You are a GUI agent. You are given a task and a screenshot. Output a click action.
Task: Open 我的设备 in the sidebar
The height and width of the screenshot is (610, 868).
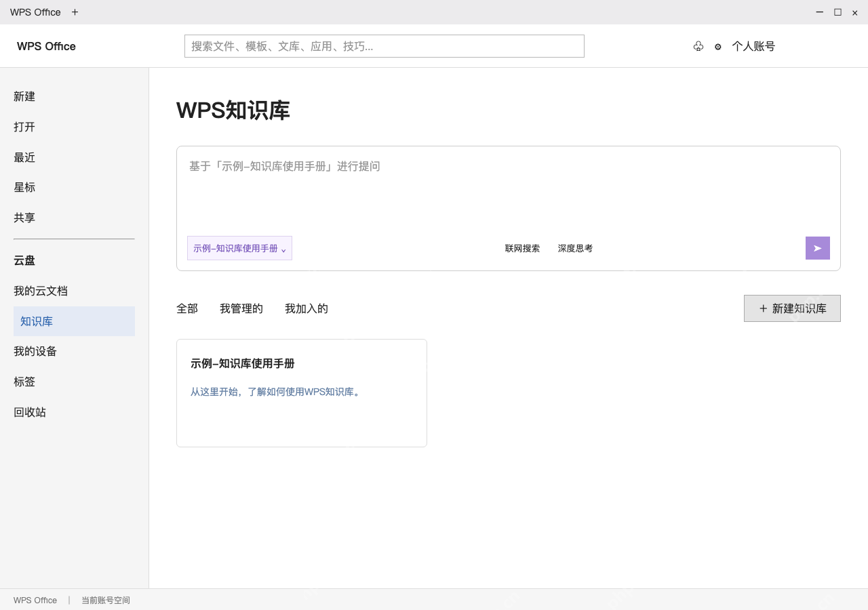[x=35, y=351]
